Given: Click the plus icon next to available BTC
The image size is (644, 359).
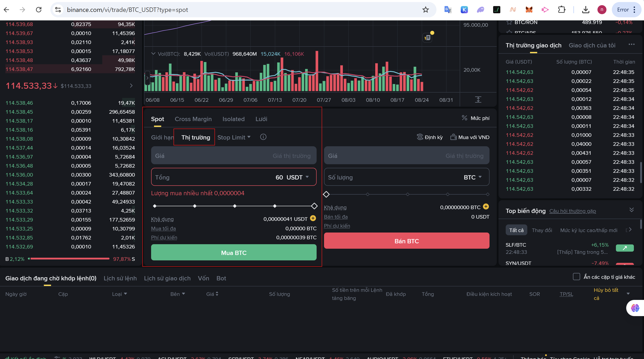Looking at the screenshot, I should pos(486,207).
